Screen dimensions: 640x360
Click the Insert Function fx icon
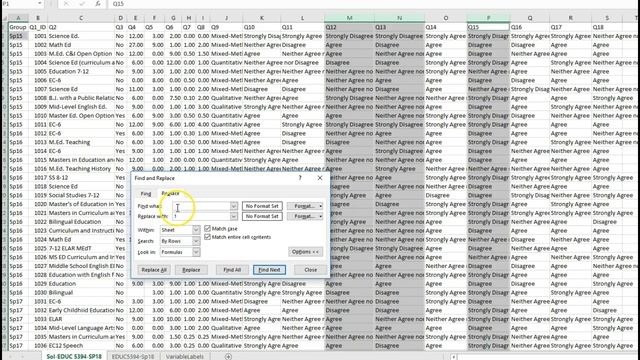(x=98, y=4)
